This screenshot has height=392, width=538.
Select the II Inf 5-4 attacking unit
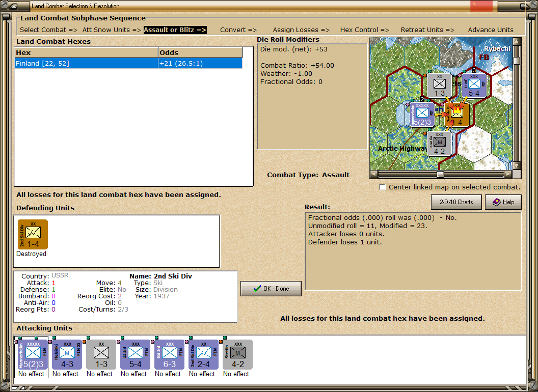click(x=135, y=354)
